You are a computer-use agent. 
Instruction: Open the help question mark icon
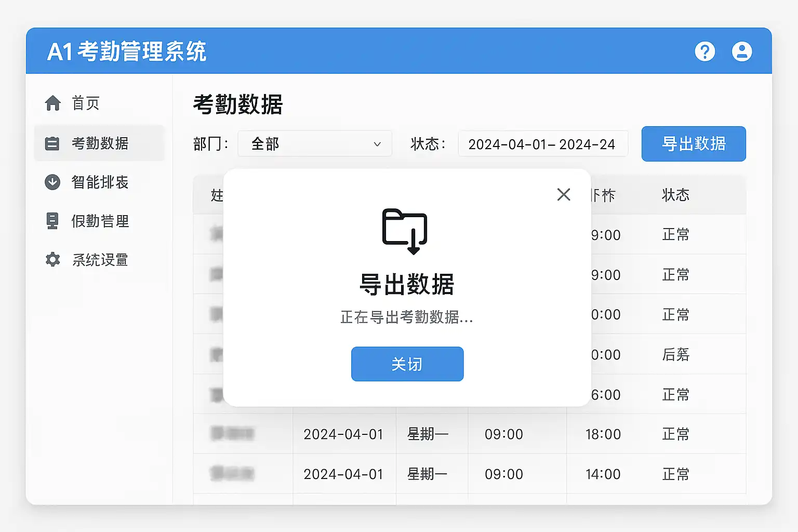pyautogui.click(x=705, y=51)
